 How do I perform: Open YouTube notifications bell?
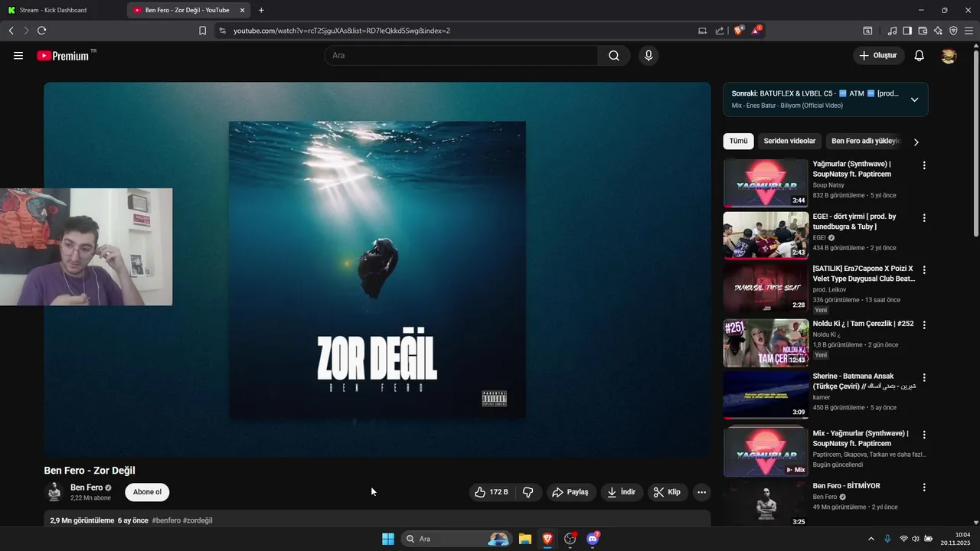pos(920,56)
